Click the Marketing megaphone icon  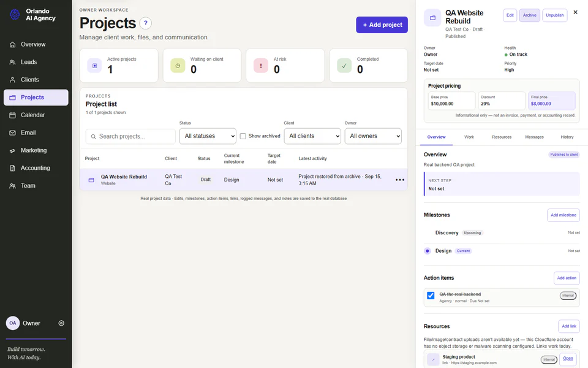(12, 150)
